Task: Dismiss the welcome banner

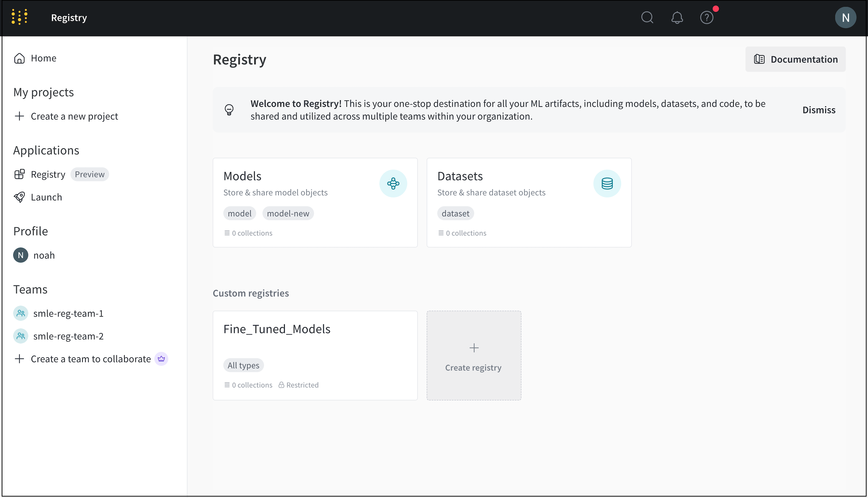Action: [x=819, y=109]
